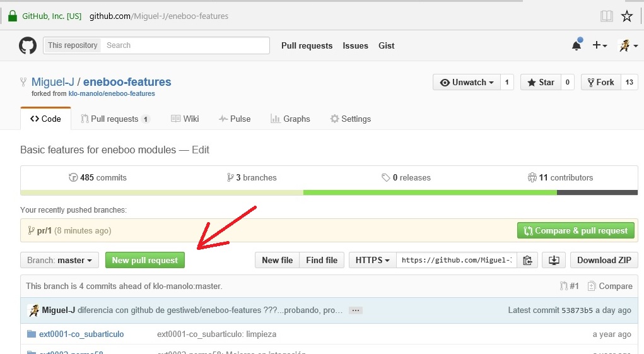This screenshot has height=354, width=644.
Task: Open the user avatar menu
Action: pos(628,45)
